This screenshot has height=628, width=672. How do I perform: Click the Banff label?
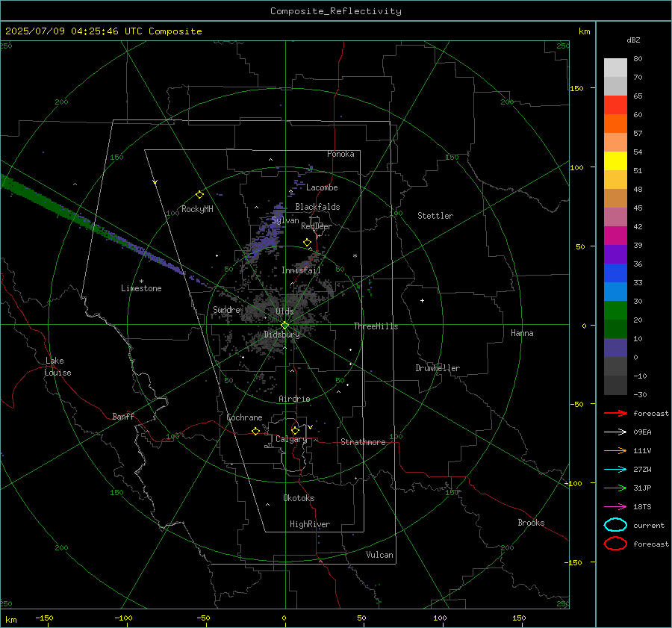point(123,416)
